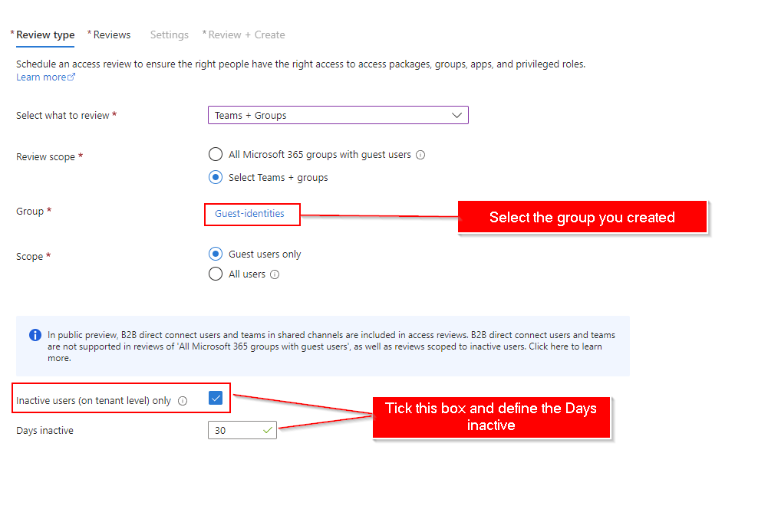Select All Microsoft 365 groups with guest users
758x532 pixels.
[216, 155]
